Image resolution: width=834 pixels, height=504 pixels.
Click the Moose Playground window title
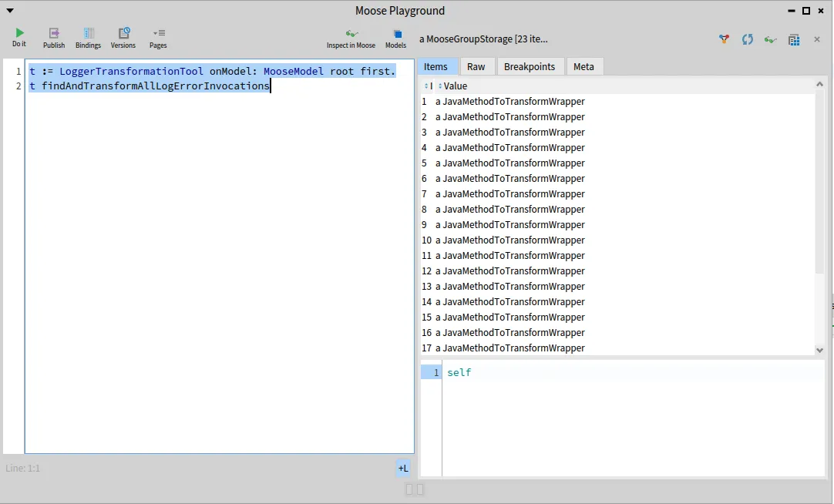[400, 11]
